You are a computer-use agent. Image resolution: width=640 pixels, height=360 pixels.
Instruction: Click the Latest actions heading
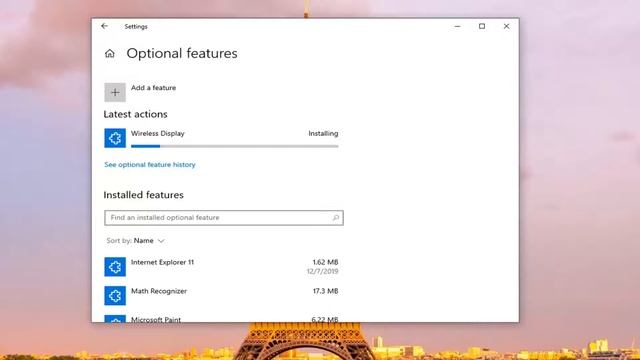136,114
